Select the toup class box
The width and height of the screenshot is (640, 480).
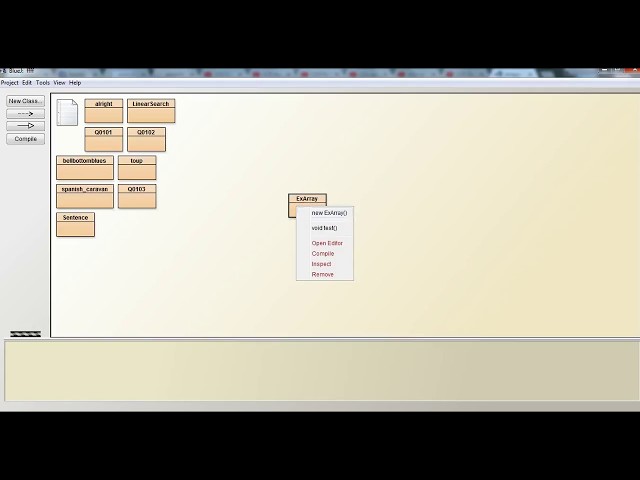point(137,167)
